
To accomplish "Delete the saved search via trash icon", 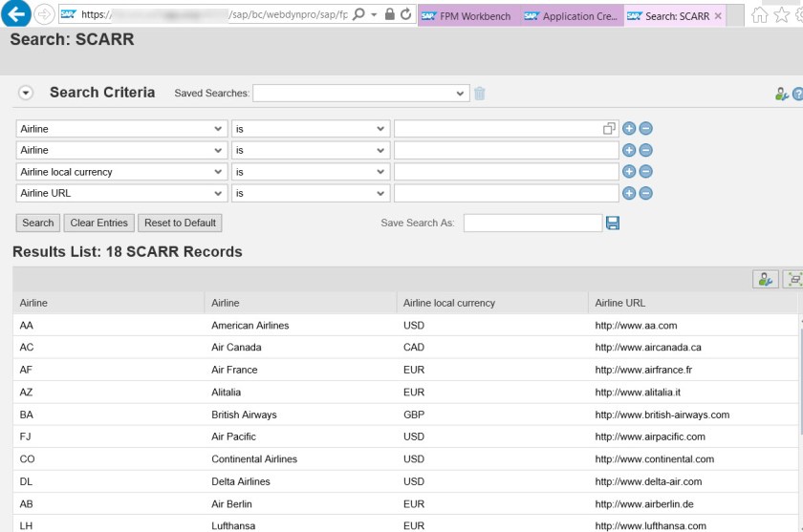I will coord(480,94).
